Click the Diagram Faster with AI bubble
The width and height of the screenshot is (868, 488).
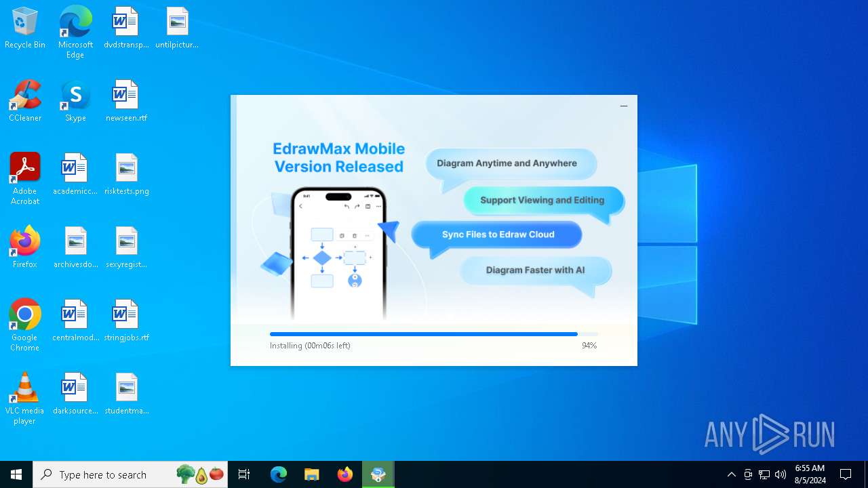pos(535,270)
